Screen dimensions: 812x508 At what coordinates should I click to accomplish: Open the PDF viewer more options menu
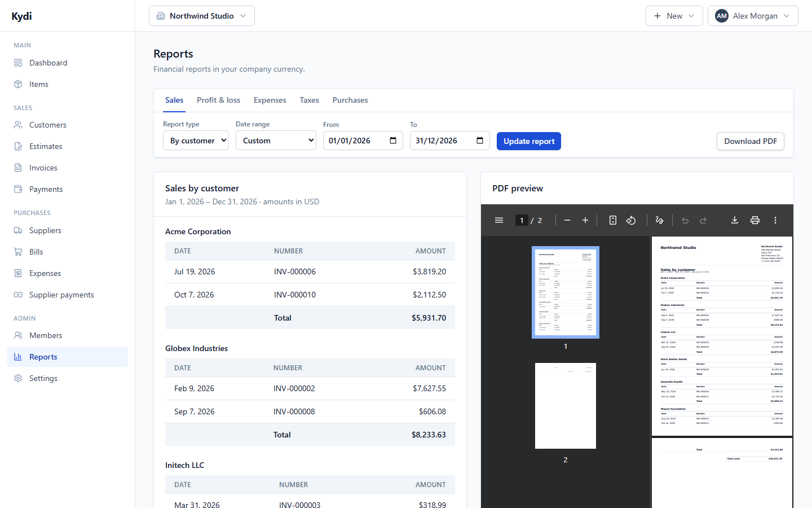(x=775, y=220)
